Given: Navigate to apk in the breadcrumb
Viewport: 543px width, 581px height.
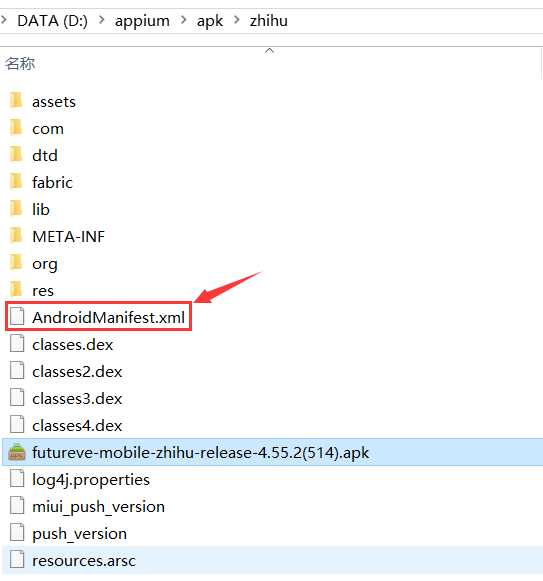Looking at the screenshot, I should (210, 21).
